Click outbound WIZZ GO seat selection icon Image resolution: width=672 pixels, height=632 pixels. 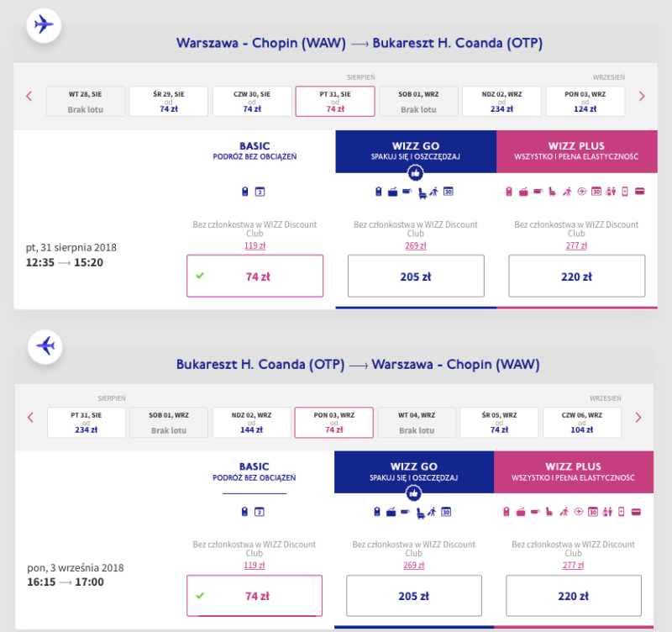423,193
